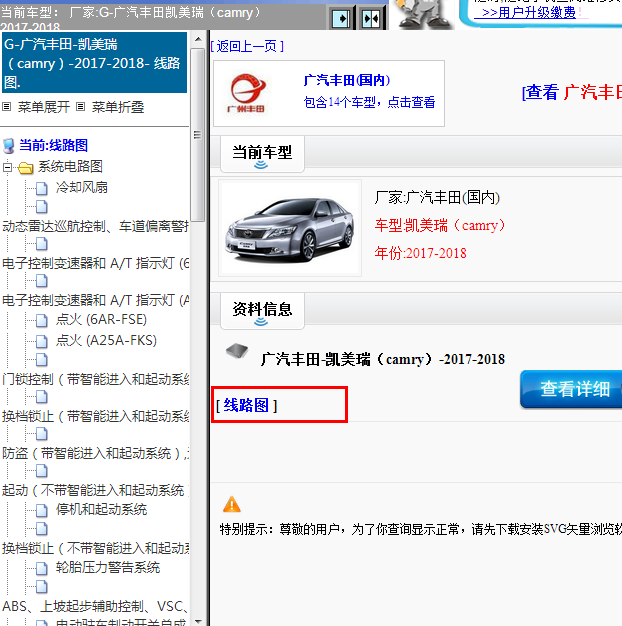Select the 资料信息 tab

point(262,311)
